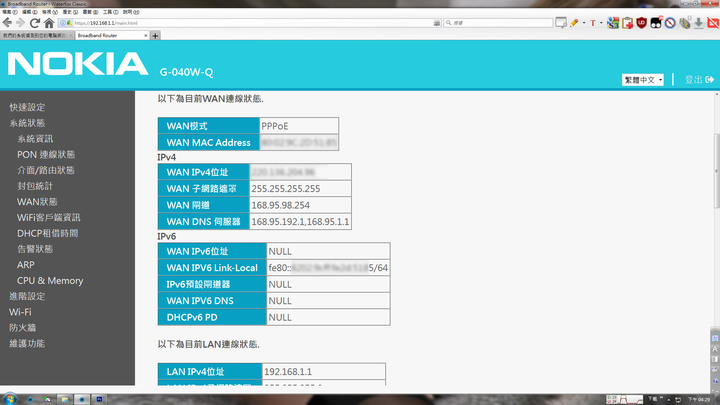Open 防火牆 section in sidebar
720x405 pixels.
22,328
